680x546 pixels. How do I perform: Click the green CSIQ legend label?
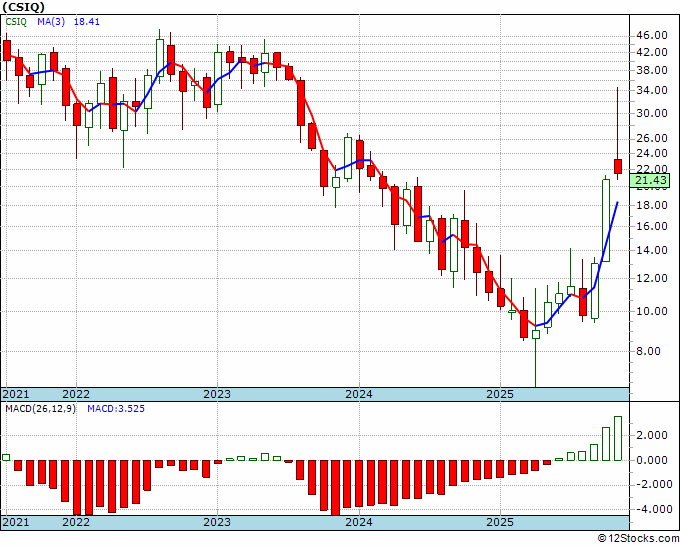(16, 22)
